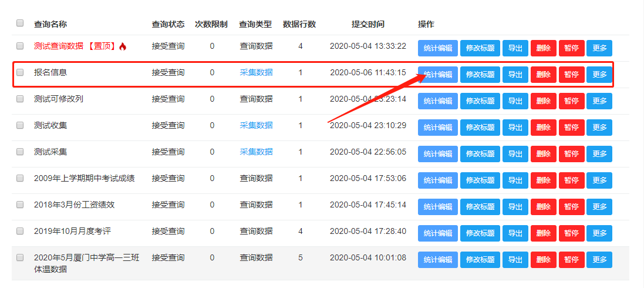Click 删除 for 2019年10月月度考评
Screen dimensions: 644x288
point(544,233)
